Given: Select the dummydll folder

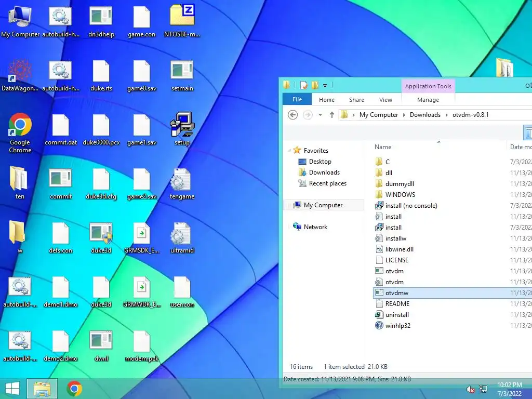Looking at the screenshot, I should [x=395, y=183].
